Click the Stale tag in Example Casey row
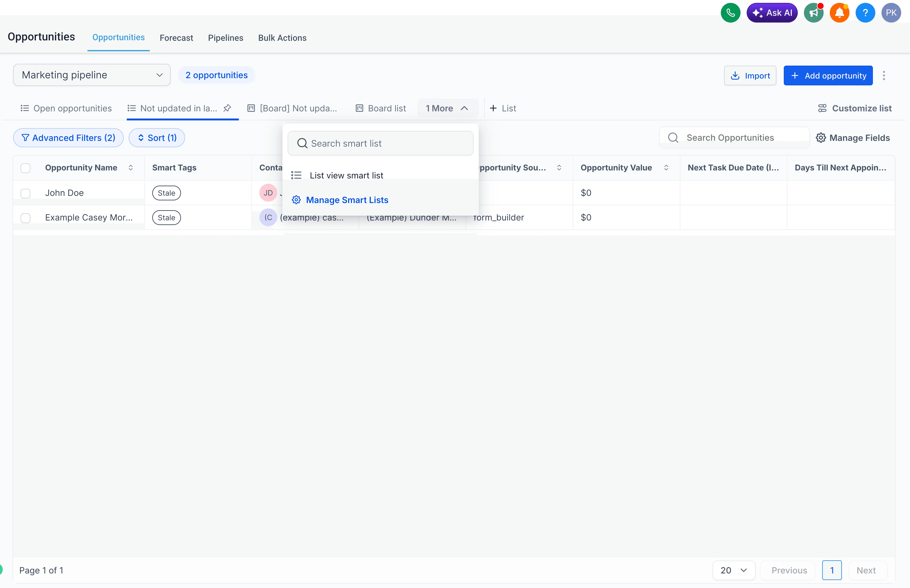 tap(166, 218)
